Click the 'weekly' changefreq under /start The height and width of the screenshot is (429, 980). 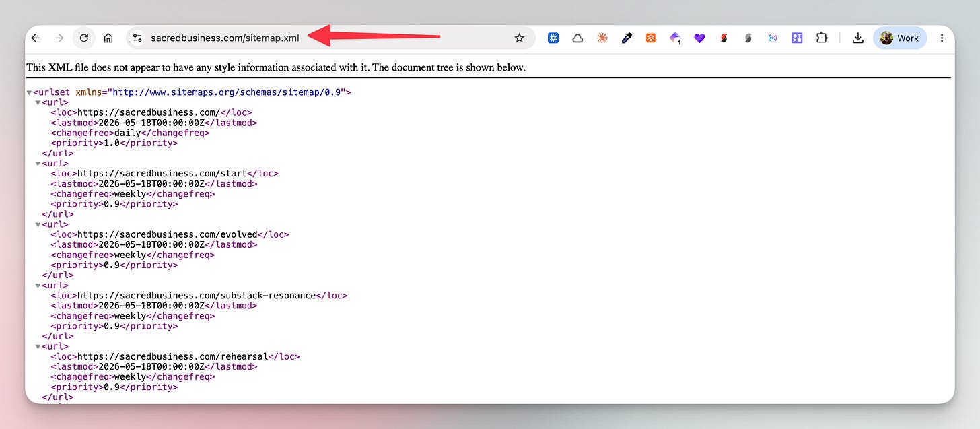point(130,194)
